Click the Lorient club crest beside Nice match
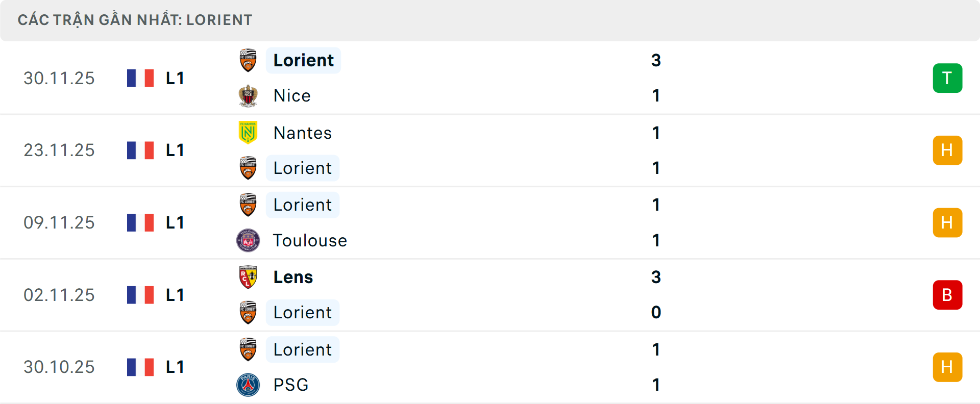The image size is (980, 404). click(248, 60)
